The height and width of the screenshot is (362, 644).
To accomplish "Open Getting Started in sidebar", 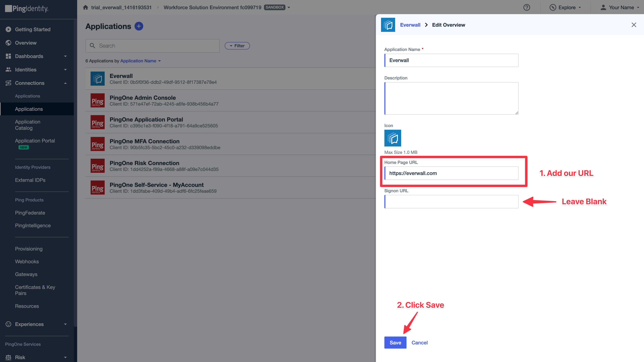I will tap(33, 29).
